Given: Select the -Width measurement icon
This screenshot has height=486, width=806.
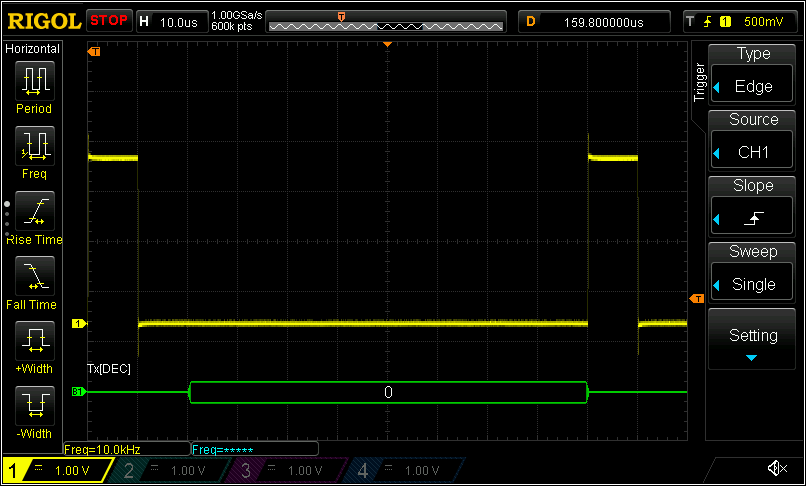Looking at the screenshot, I should click(x=34, y=406).
